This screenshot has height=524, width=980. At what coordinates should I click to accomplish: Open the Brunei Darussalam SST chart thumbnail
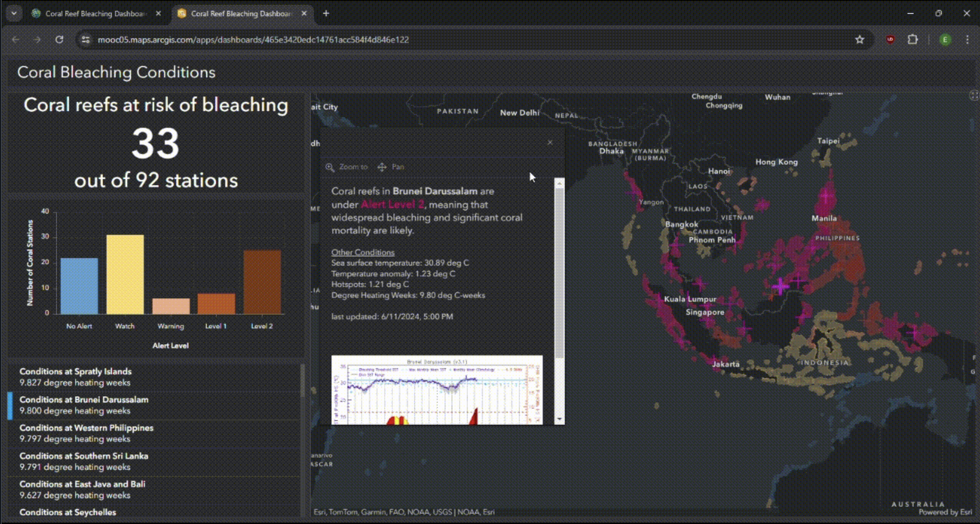437,390
